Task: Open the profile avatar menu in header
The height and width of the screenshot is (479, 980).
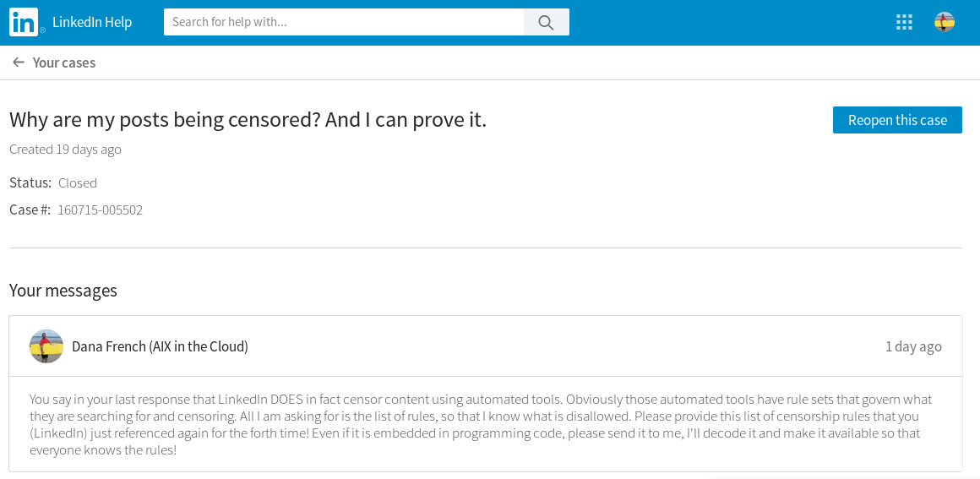Action: click(x=945, y=23)
